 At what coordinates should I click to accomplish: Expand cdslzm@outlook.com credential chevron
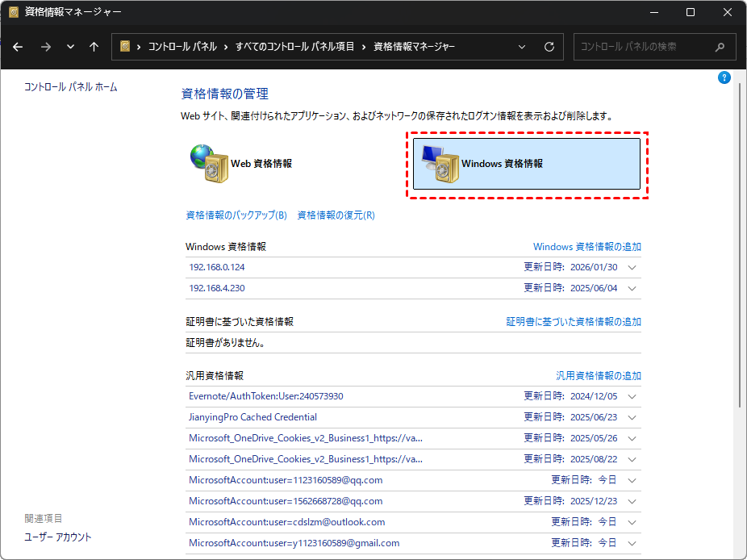(632, 522)
